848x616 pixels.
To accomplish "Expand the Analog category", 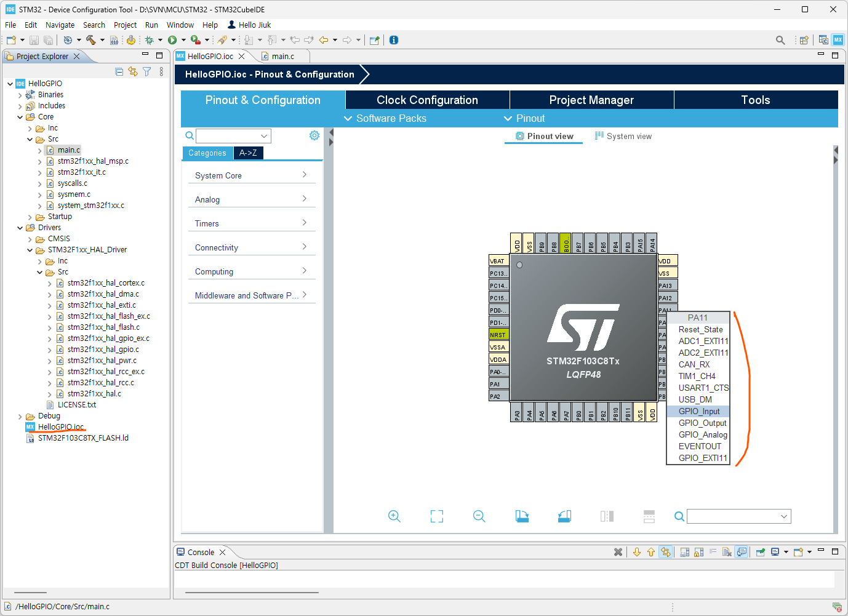I will tap(252, 199).
